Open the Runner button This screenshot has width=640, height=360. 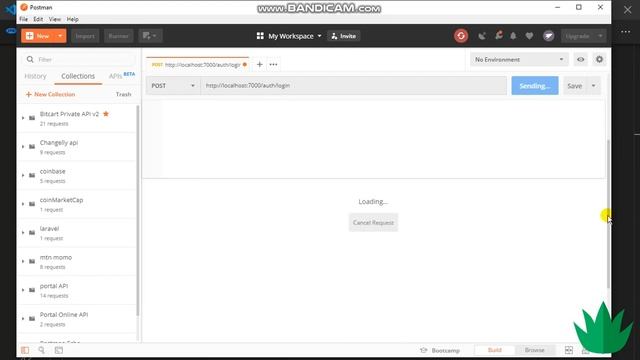(x=118, y=36)
